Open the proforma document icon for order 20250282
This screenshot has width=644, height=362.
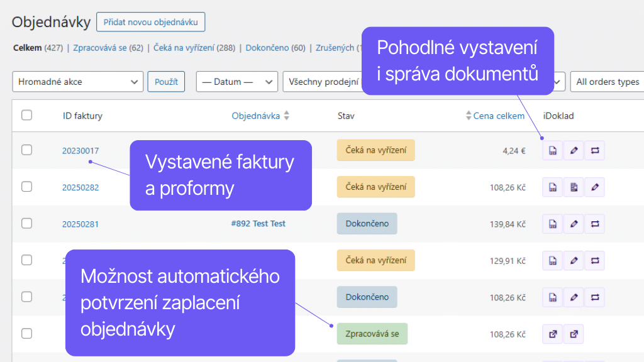573,187
